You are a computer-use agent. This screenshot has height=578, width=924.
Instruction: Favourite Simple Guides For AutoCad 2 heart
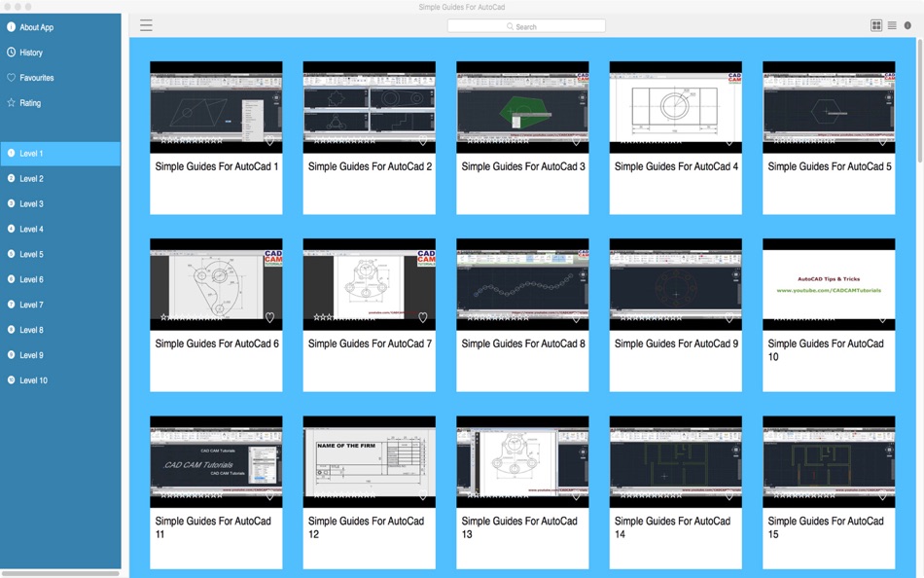pyautogui.click(x=422, y=140)
